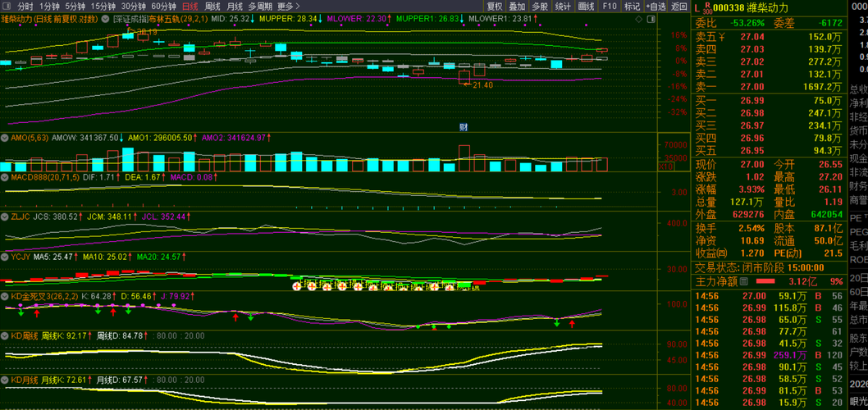Open the 更多 periods dropdown

tap(289, 7)
